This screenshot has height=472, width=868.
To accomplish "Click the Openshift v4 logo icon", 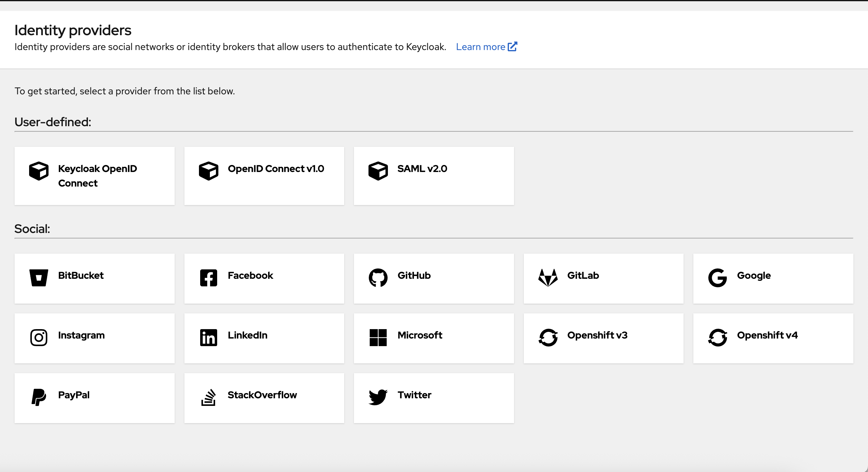I will (718, 338).
